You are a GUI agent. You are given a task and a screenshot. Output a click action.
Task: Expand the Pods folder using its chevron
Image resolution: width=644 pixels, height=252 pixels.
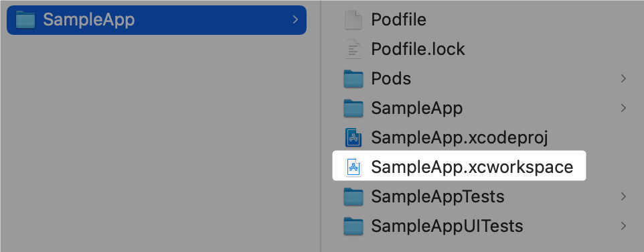(623, 78)
